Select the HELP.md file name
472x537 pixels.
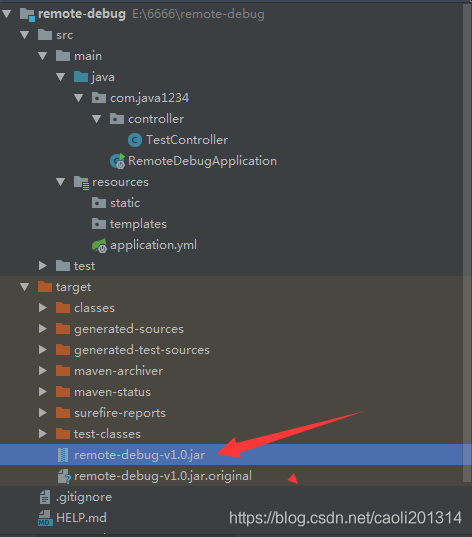(81, 518)
